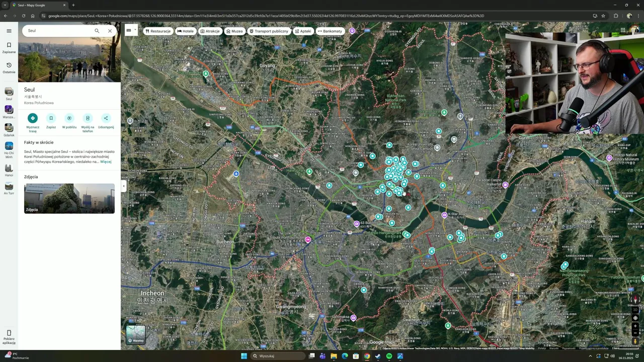The height and width of the screenshot is (362, 644).
Task: Open the Zapisane saved places panel
Action: tap(9, 48)
